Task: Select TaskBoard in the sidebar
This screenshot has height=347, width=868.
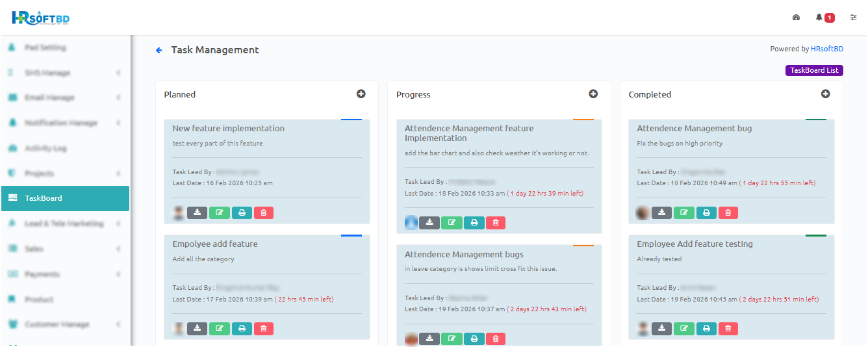Action: pos(65,198)
